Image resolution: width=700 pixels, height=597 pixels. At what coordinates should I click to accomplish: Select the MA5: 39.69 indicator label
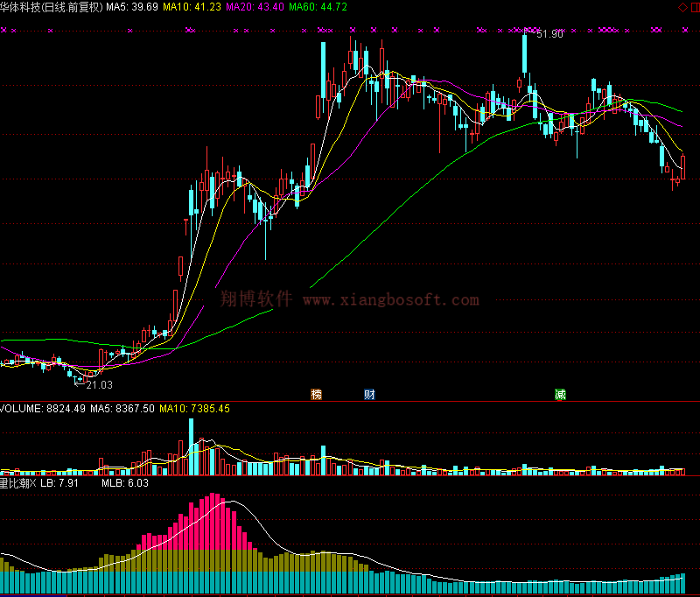[x=132, y=7]
